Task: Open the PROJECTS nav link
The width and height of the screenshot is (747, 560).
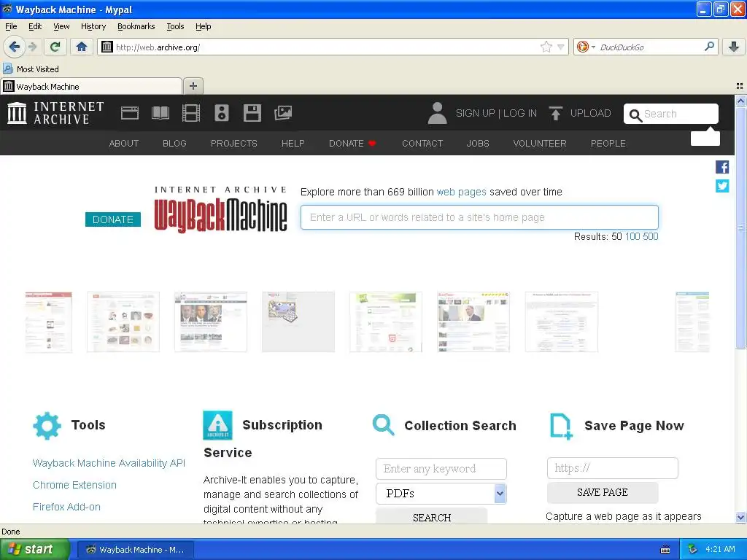Action: click(x=234, y=144)
